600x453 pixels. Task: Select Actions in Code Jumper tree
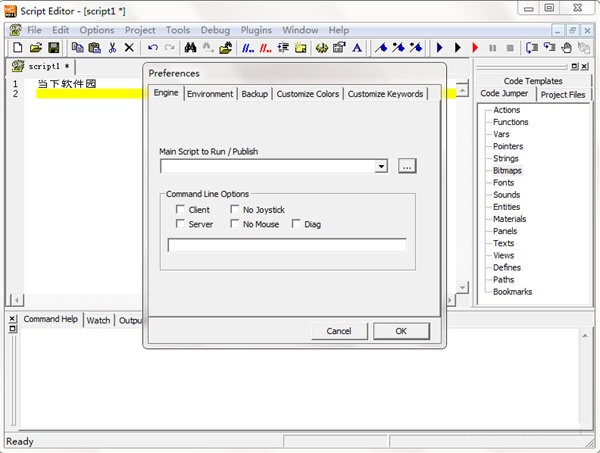coord(507,110)
